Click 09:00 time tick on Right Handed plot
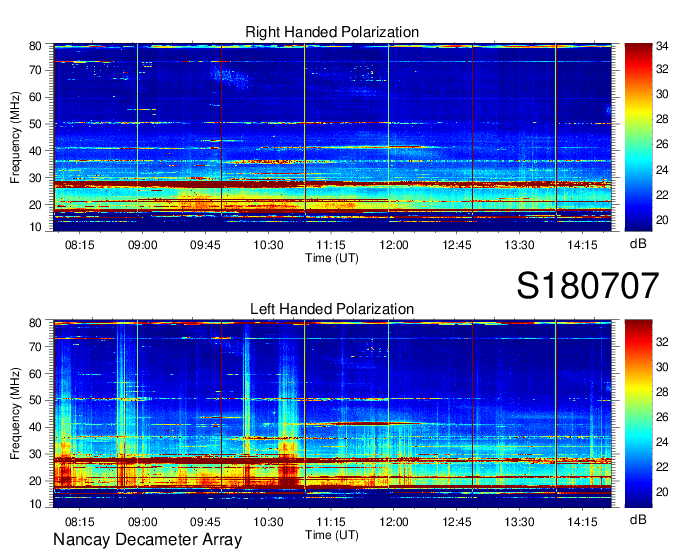 142,245
